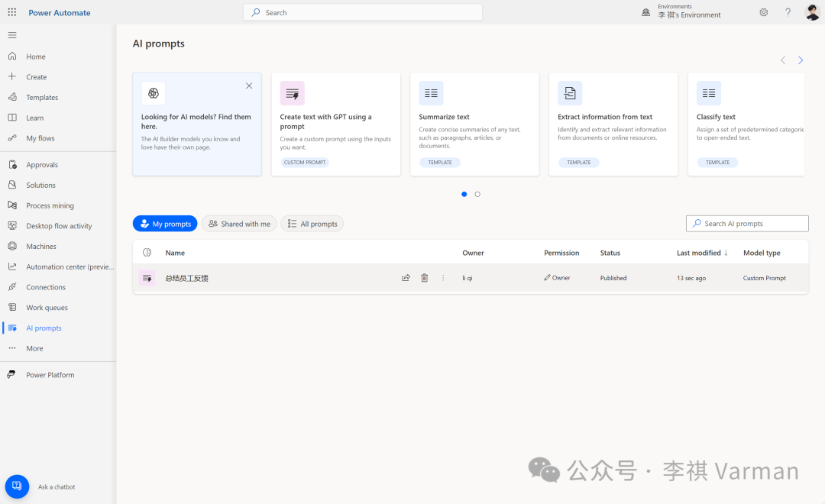This screenshot has height=504, width=825.
Task: Switch to Shared with me tab
Action: coord(239,224)
